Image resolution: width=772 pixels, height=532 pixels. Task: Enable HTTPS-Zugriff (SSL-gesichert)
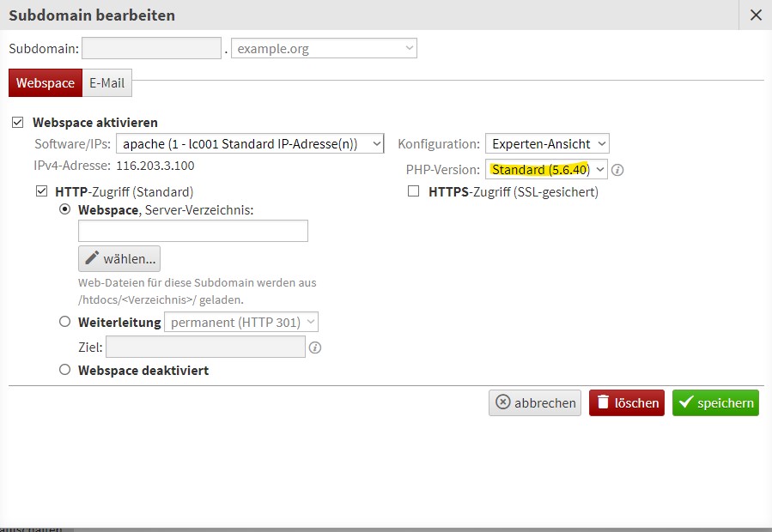coord(414,191)
